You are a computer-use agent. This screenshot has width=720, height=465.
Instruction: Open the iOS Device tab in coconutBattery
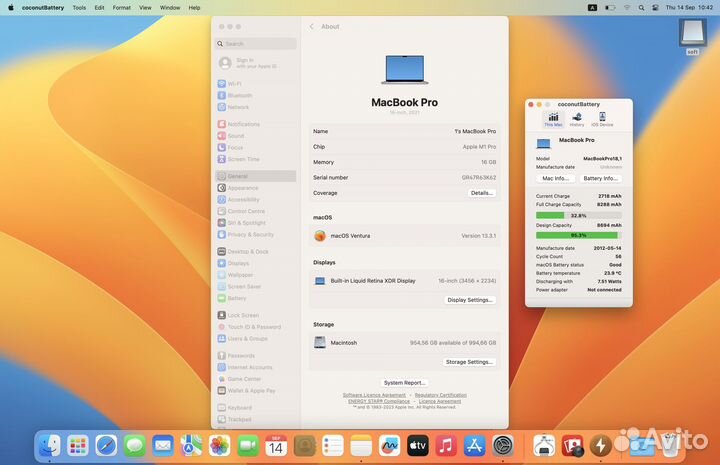(x=602, y=119)
